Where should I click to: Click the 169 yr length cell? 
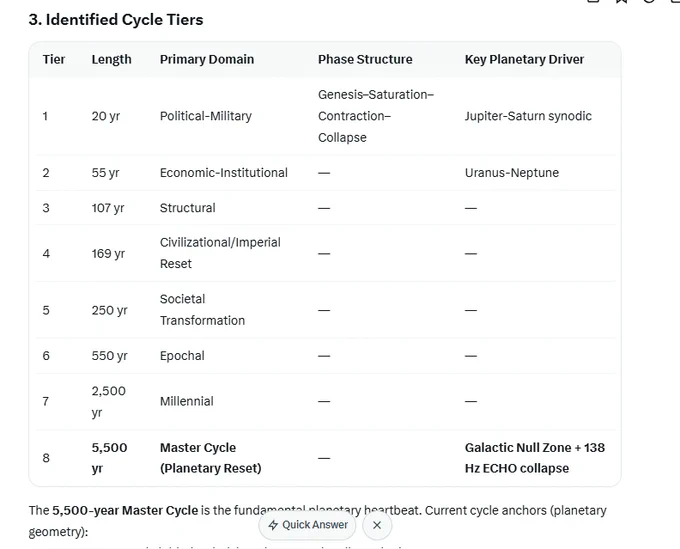tap(108, 253)
